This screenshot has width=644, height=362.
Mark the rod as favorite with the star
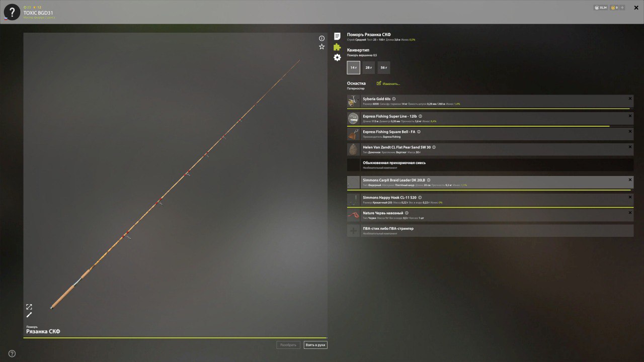pyautogui.click(x=322, y=47)
